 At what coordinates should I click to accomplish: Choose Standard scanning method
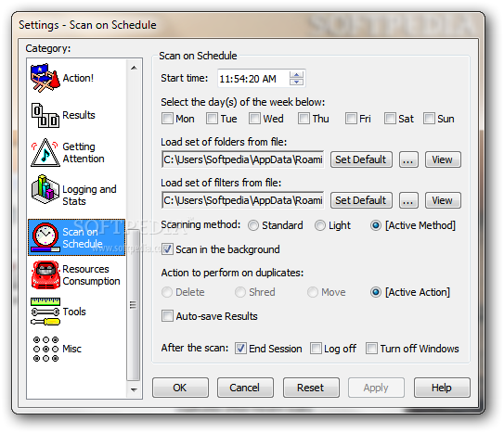(x=253, y=225)
